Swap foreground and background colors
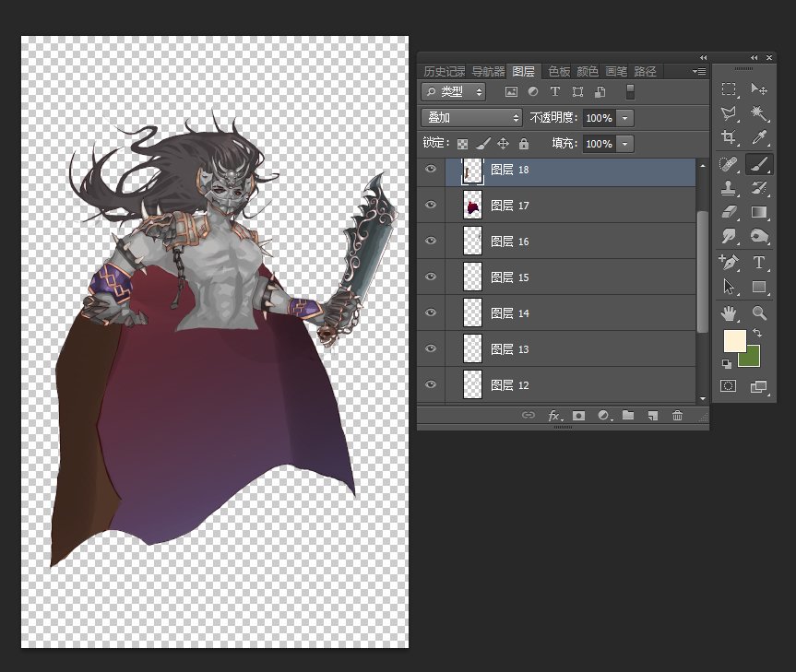The width and height of the screenshot is (796, 672). coord(757,333)
